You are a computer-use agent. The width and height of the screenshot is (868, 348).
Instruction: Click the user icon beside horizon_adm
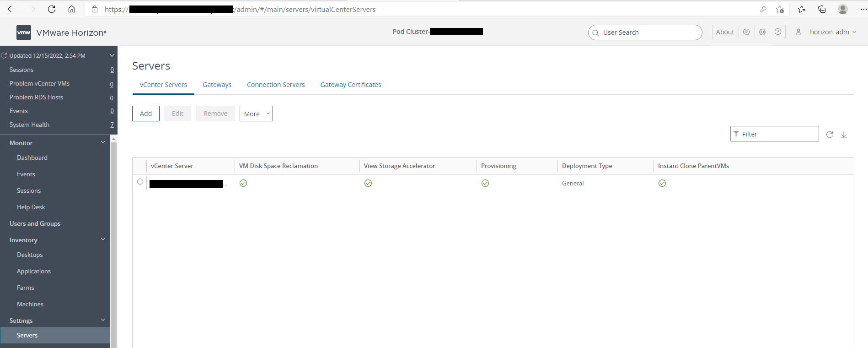(798, 32)
